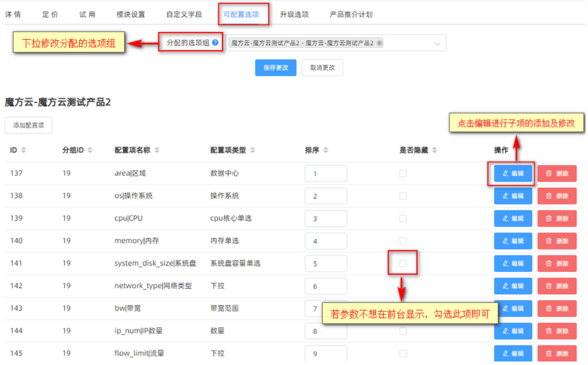Edit the system_disk_size configuration item

point(513,264)
